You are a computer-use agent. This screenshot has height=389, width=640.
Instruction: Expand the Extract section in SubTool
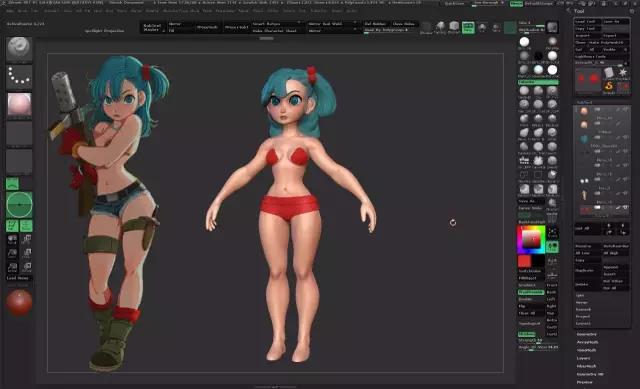click(x=583, y=323)
